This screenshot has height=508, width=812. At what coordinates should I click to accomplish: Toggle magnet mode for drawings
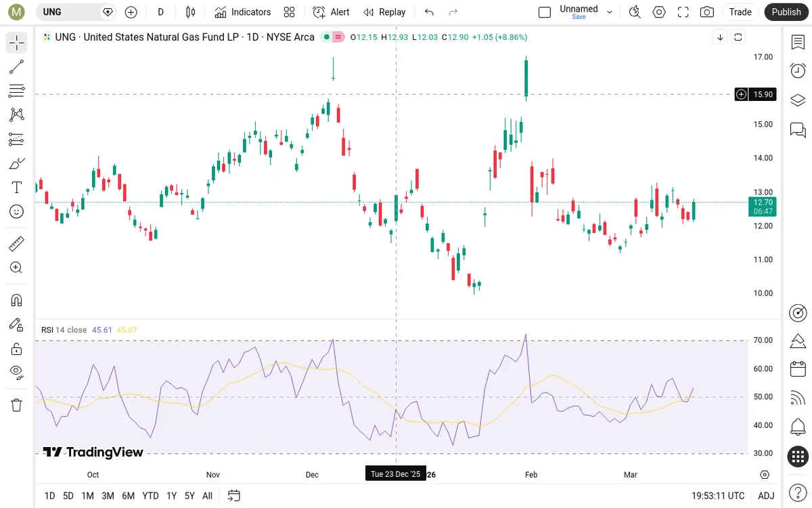pyautogui.click(x=17, y=300)
